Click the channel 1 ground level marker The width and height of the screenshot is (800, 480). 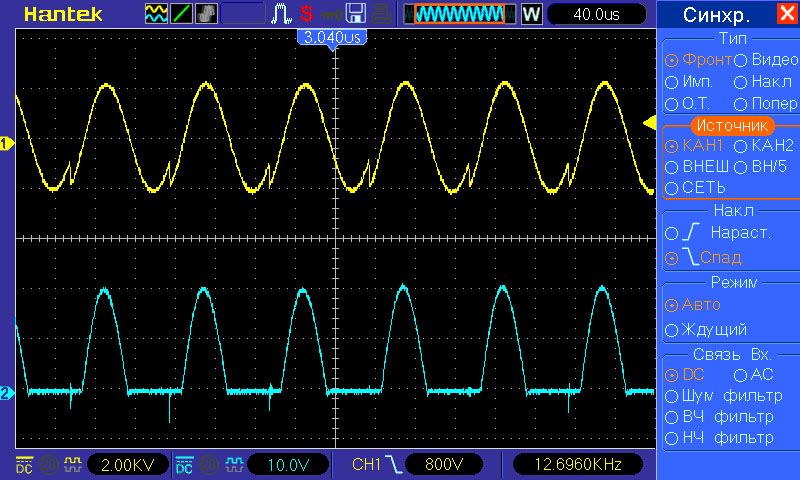click(7, 144)
